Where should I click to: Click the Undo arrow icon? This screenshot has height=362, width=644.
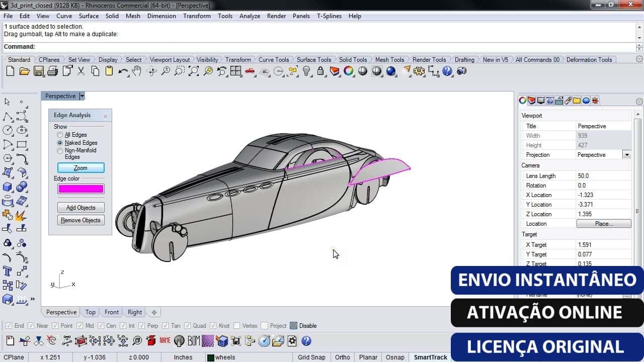pyautogui.click(x=123, y=71)
